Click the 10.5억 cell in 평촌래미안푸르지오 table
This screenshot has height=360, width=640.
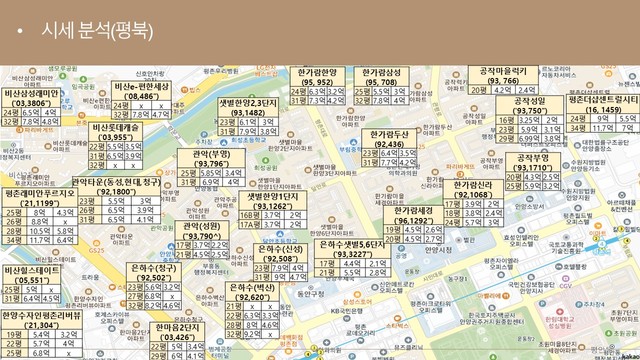coord(40,231)
